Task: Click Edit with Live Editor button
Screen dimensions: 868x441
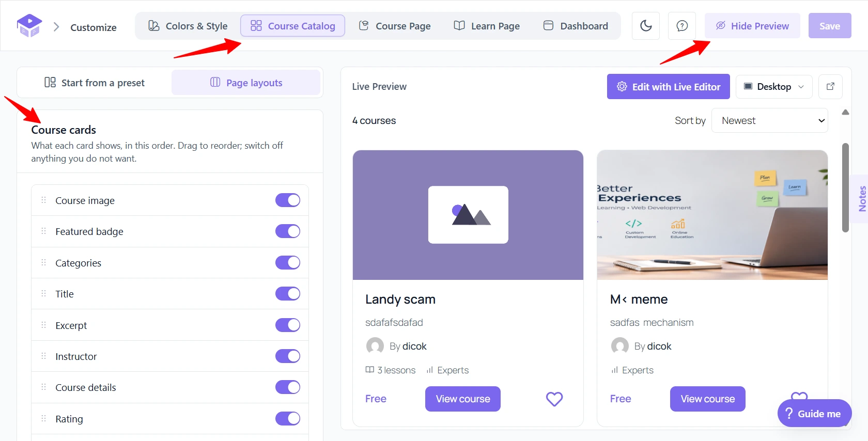Action: [669, 87]
